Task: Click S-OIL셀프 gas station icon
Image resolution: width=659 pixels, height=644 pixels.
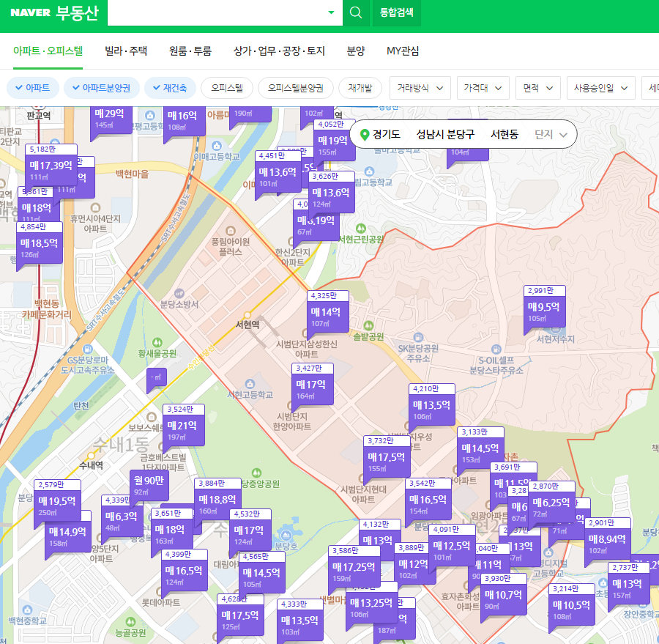Action: pyautogui.click(x=496, y=349)
